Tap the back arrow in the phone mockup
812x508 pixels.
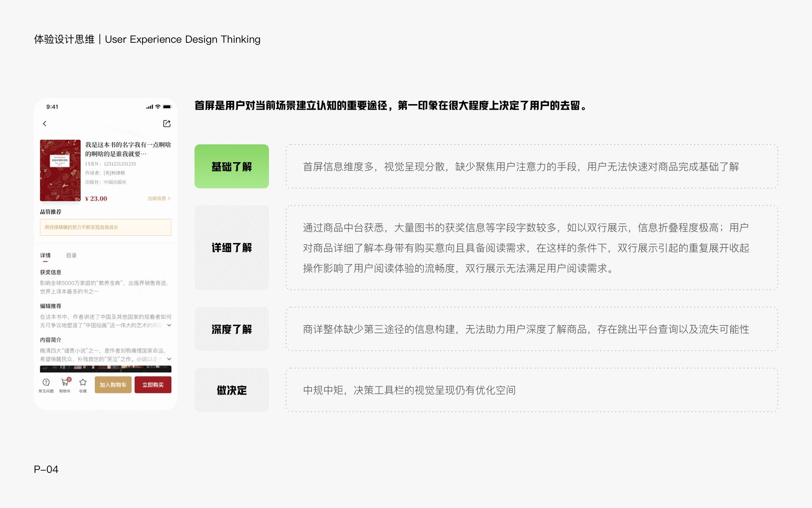44,124
